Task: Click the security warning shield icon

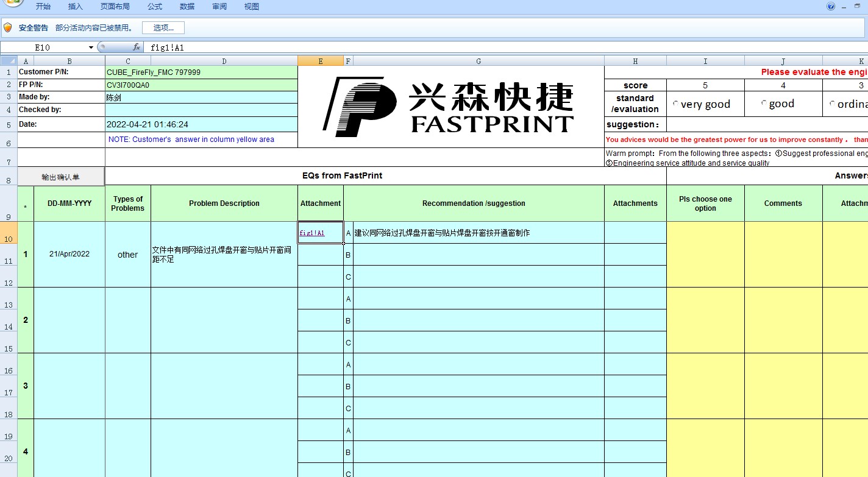Action: 8,27
